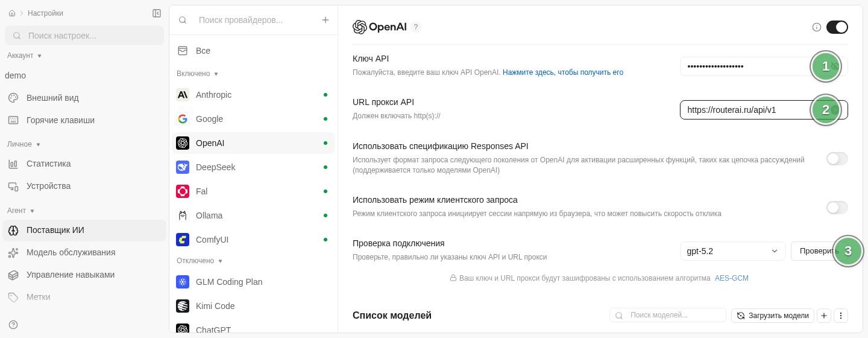Click the plus icon to add provider
The image size is (868, 338).
point(325,20)
